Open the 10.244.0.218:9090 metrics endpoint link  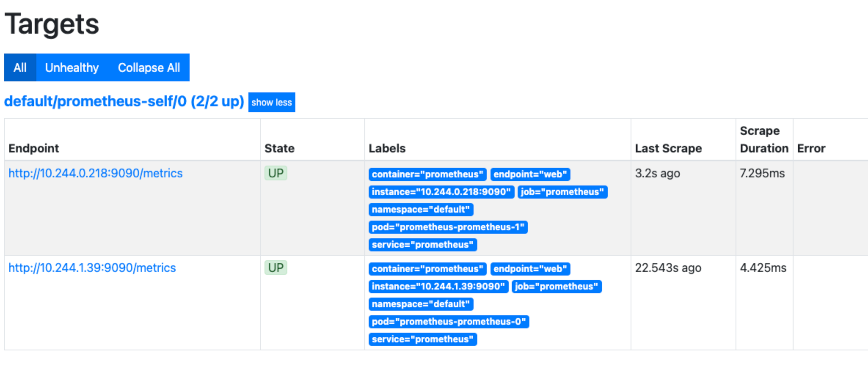pos(95,173)
